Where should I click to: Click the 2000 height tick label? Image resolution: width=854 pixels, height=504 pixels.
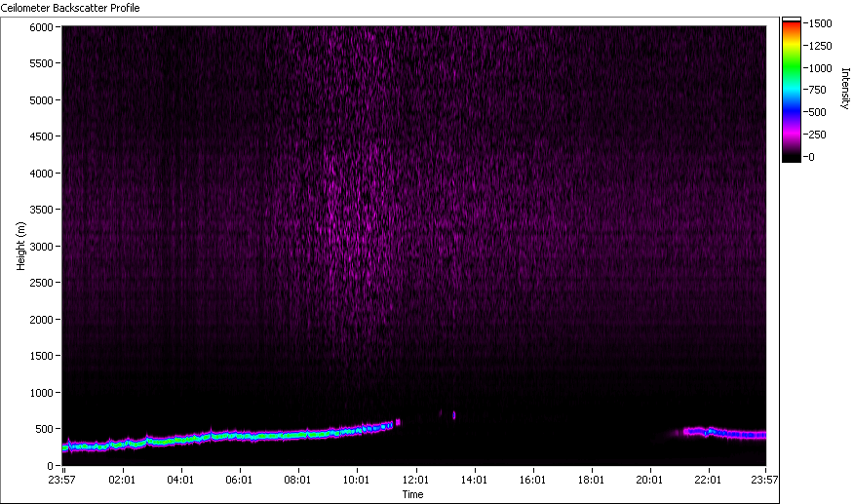[x=41, y=320]
